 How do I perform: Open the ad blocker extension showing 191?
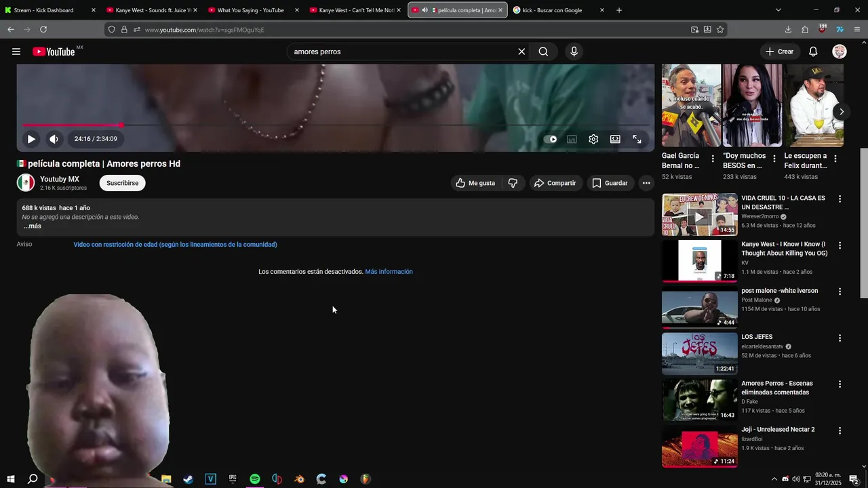[822, 29]
